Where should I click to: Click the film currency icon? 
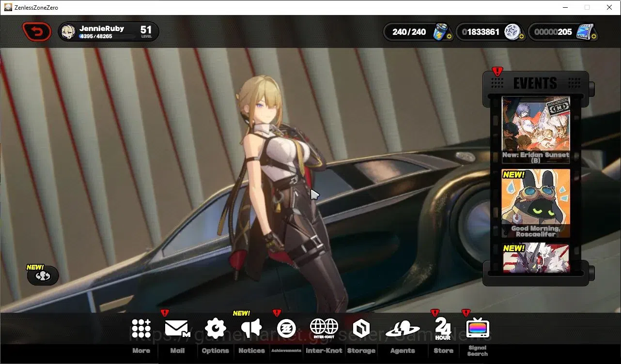585,32
